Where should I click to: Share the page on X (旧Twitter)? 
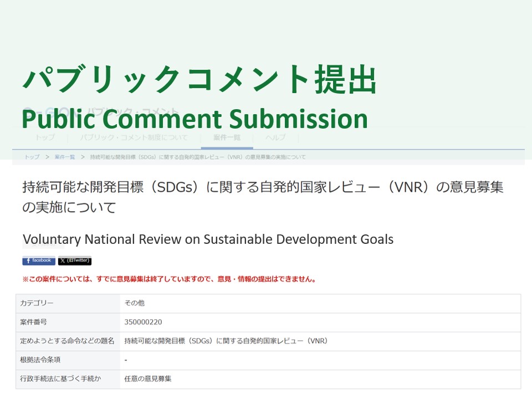75,260
